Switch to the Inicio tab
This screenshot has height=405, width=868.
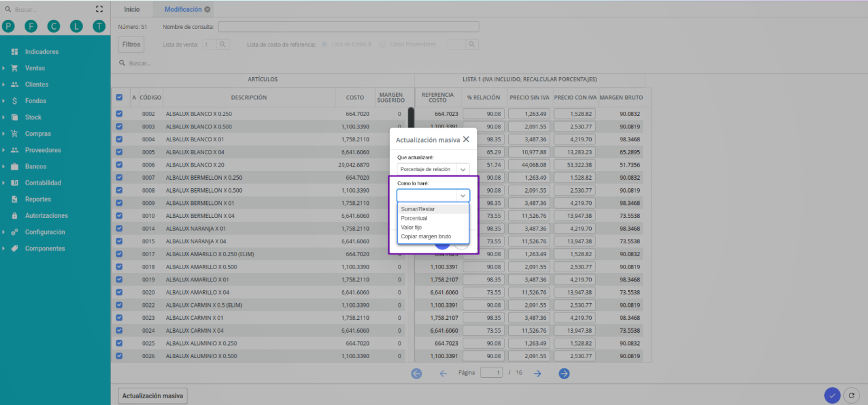tap(132, 9)
